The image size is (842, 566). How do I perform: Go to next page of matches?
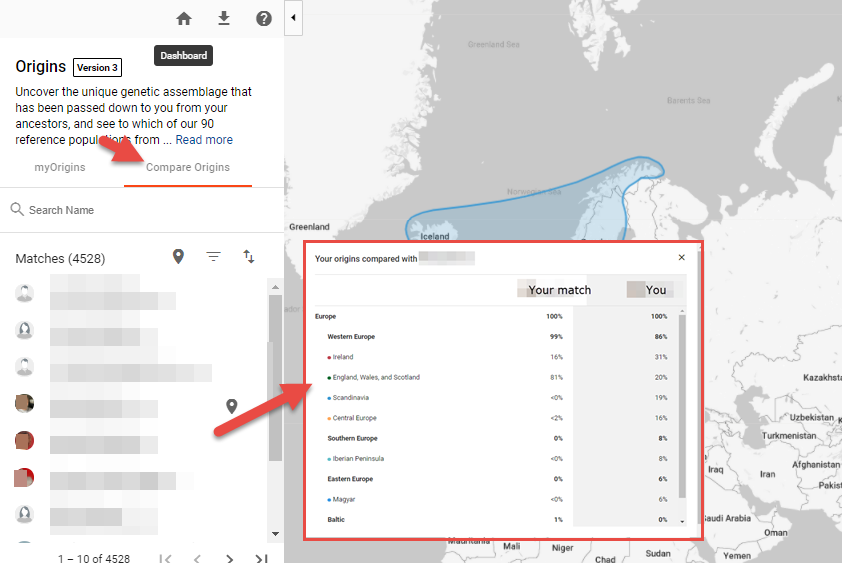(x=230, y=559)
